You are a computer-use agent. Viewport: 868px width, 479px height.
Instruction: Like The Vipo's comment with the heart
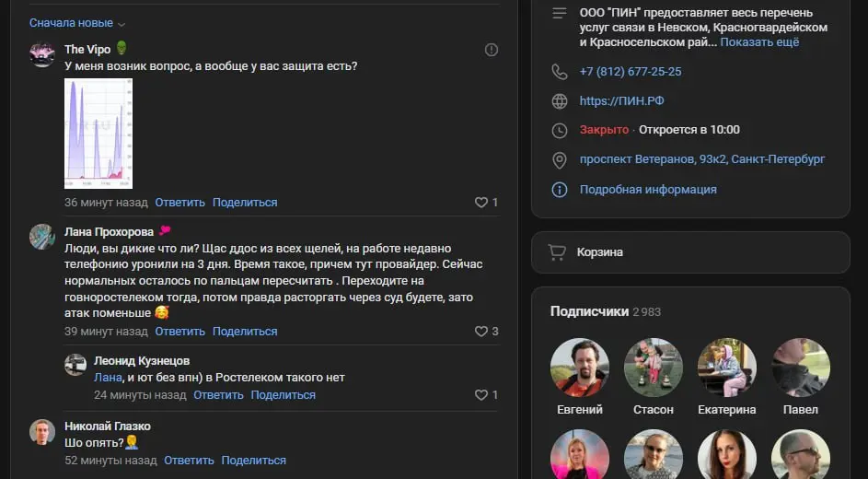coord(481,203)
